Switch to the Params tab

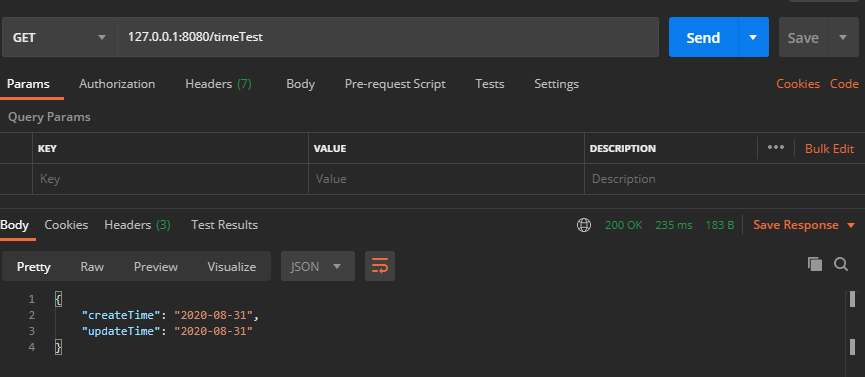point(28,84)
